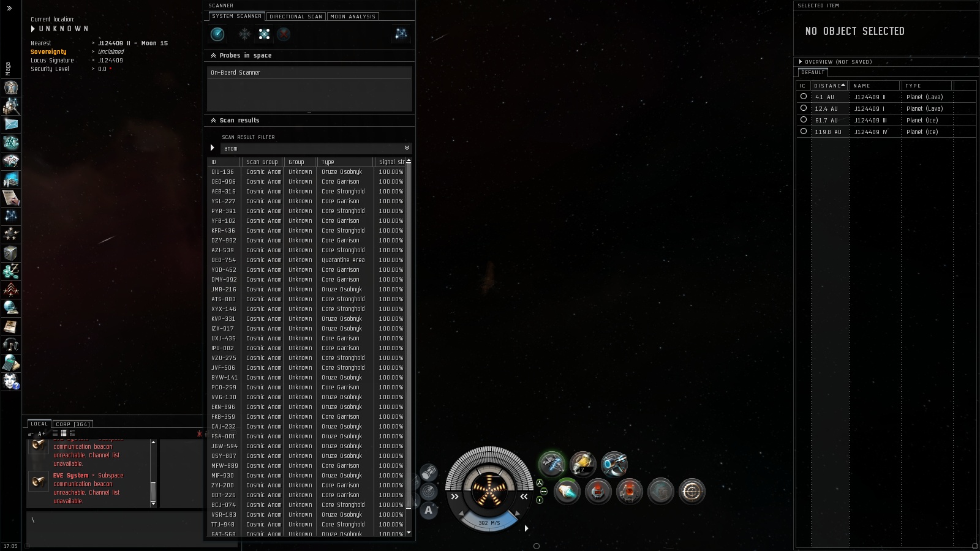The height and width of the screenshot is (551, 980).
Task: Expand the Current location Unknown triangle
Action: [x=33, y=29]
